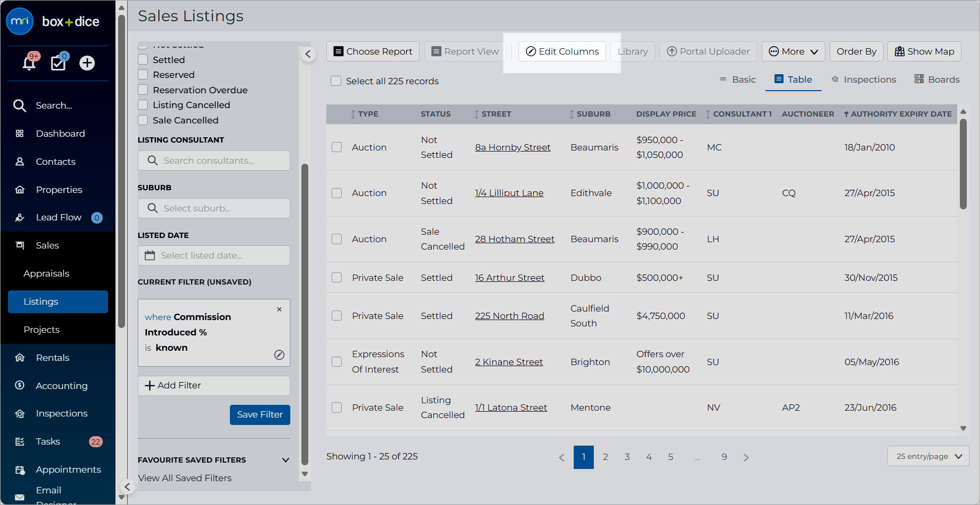Click the Accounting dollar icon

tap(20, 386)
